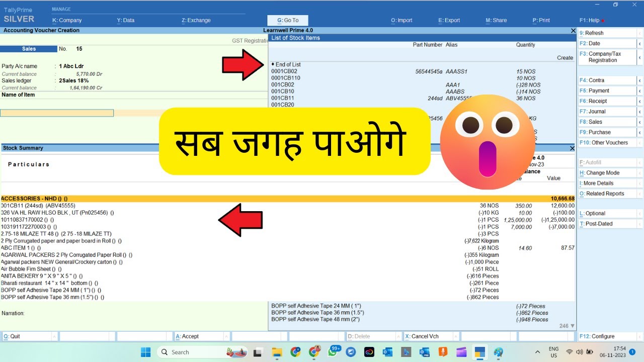Expand the chevron beside F5: Payment
The width and height of the screenshot is (644, 362).
pyautogui.click(x=640, y=91)
